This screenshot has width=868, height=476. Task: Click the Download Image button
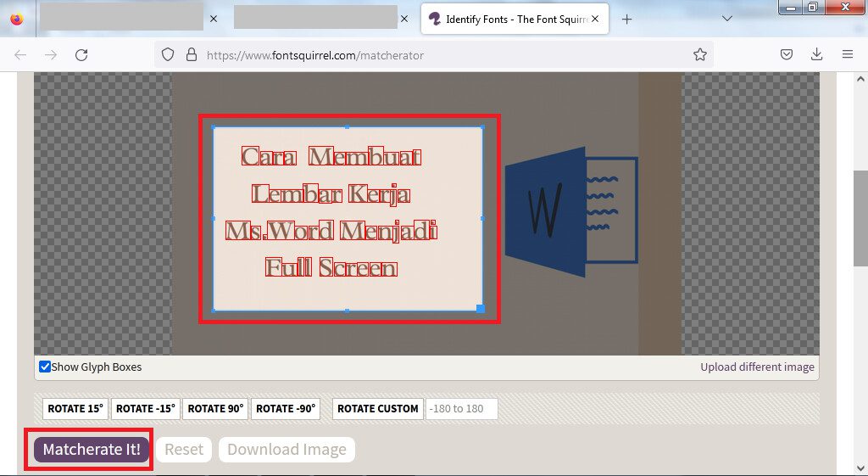point(287,450)
